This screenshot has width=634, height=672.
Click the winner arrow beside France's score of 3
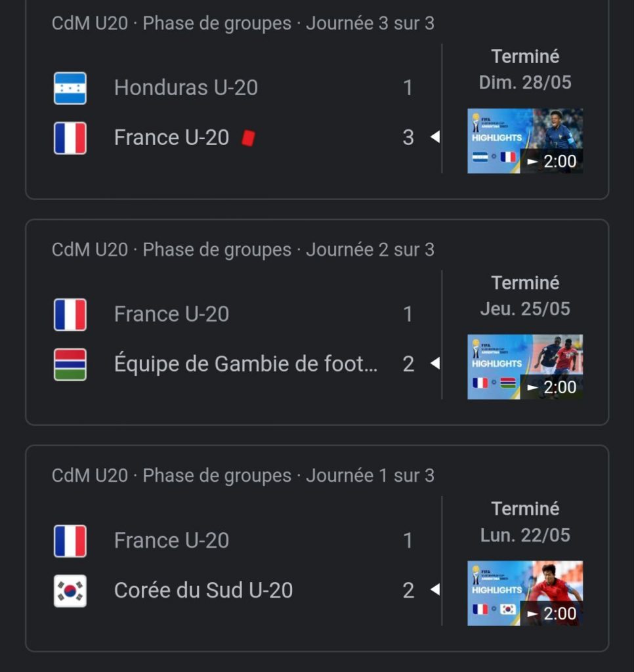tap(435, 137)
